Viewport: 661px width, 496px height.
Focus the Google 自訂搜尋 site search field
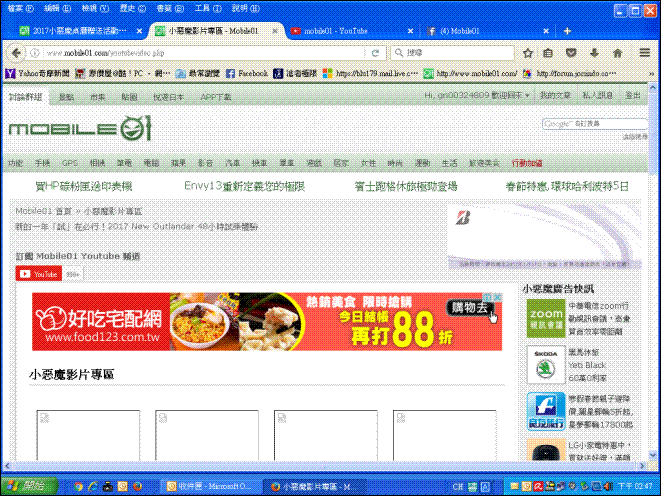tap(595, 123)
